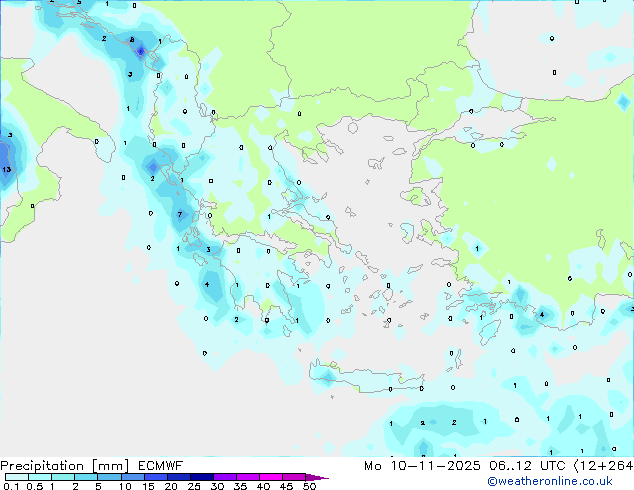The width and height of the screenshot is (634, 490).
Task: Click the '8' precipitation value near Albania's coast
Action: (x=132, y=40)
